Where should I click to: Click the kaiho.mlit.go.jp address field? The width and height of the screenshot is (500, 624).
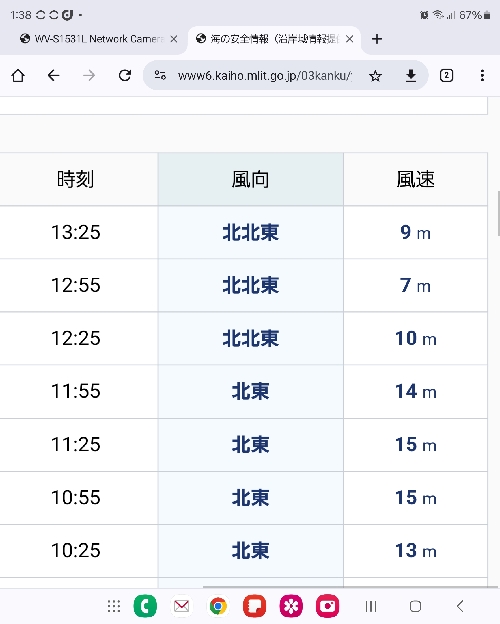click(265, 75)
